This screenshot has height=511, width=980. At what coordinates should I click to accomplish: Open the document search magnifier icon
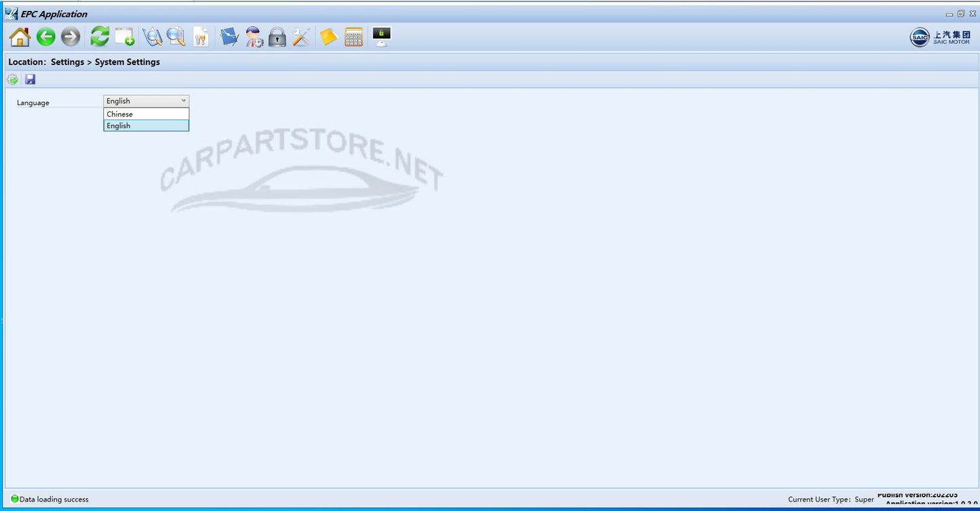tap(176, 37)
